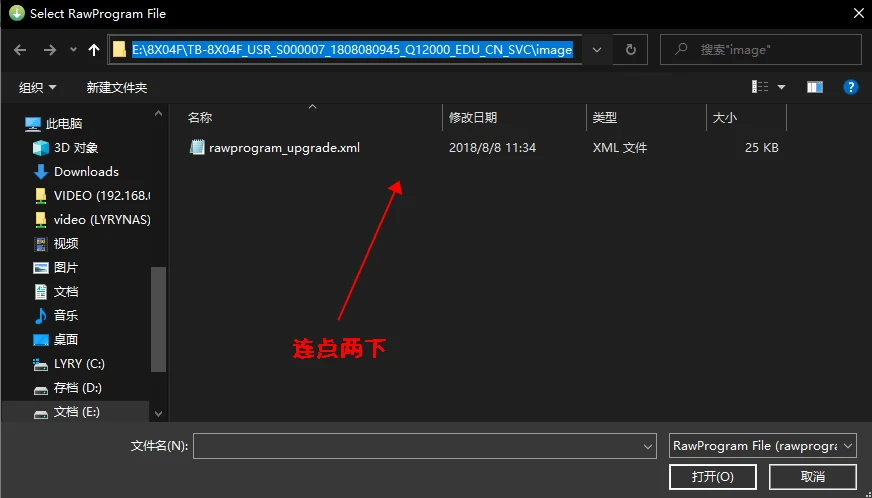Click 新建文件夹 in the toolbar

click(116, 87)
